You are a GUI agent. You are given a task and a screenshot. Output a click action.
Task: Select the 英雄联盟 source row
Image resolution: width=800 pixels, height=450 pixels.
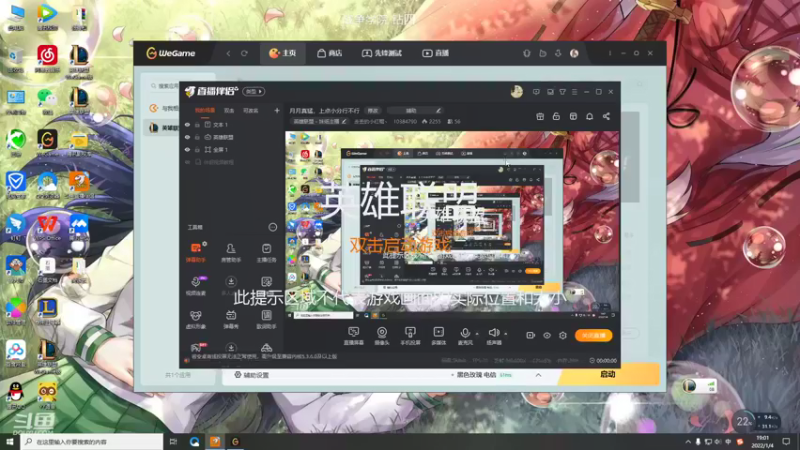[232, 137]
